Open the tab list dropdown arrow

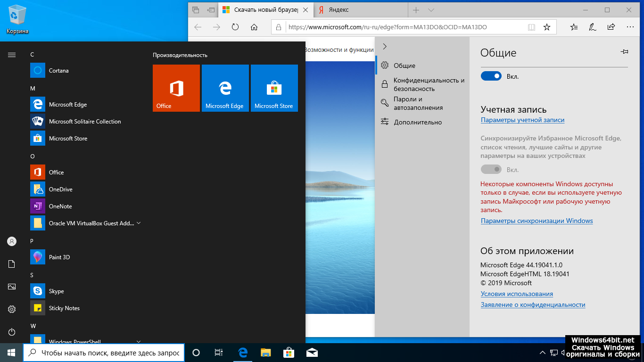pos(431,10)
